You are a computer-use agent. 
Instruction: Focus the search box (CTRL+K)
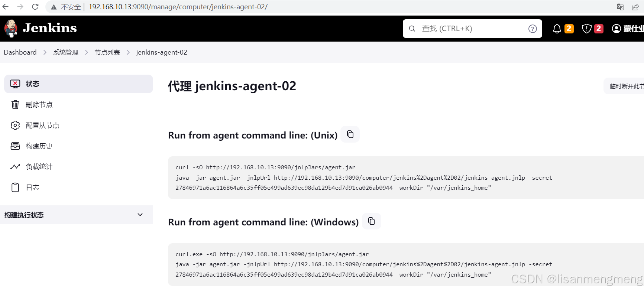coord(472,29)
